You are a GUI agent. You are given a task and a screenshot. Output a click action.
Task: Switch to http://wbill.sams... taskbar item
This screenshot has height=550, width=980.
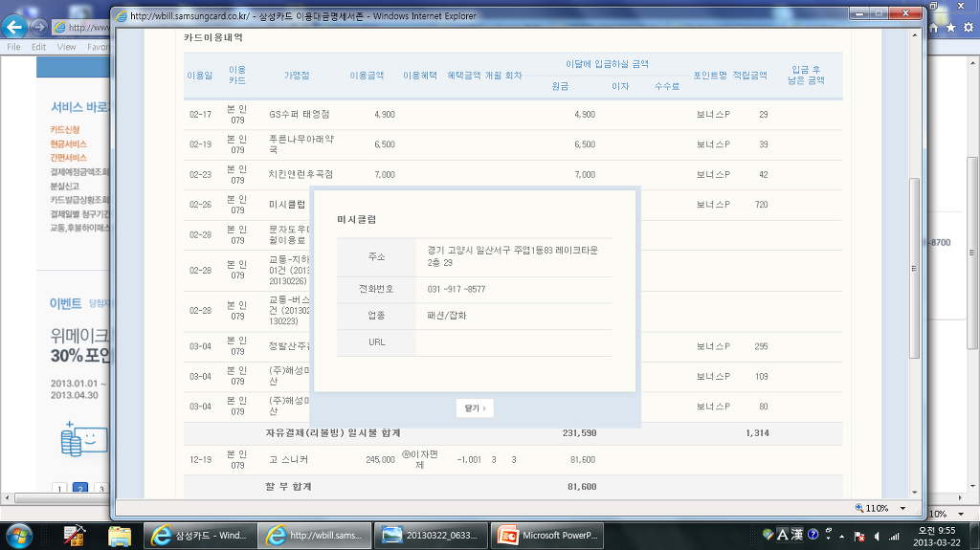[x=315, y=536]
